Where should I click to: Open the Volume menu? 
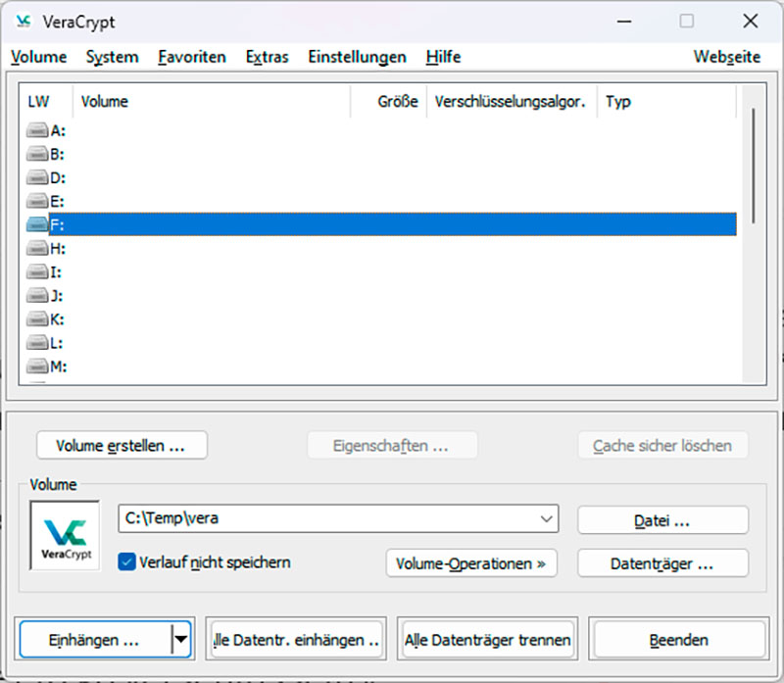39,57
